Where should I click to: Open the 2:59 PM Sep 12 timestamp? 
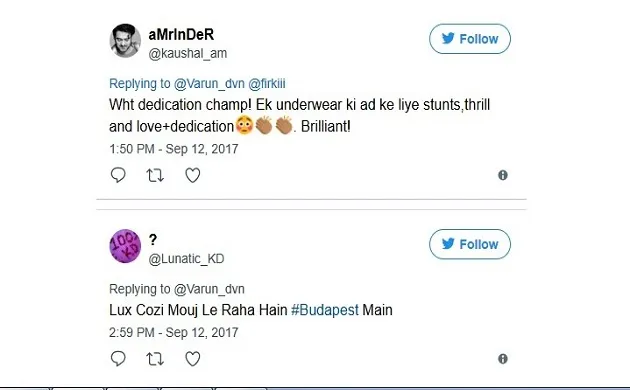tap(174, 333)
